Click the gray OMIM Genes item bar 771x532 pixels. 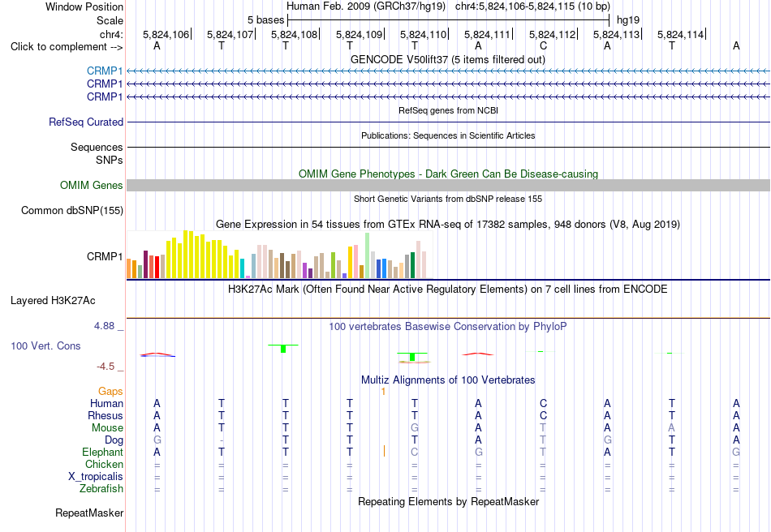(x=449, y=185)
